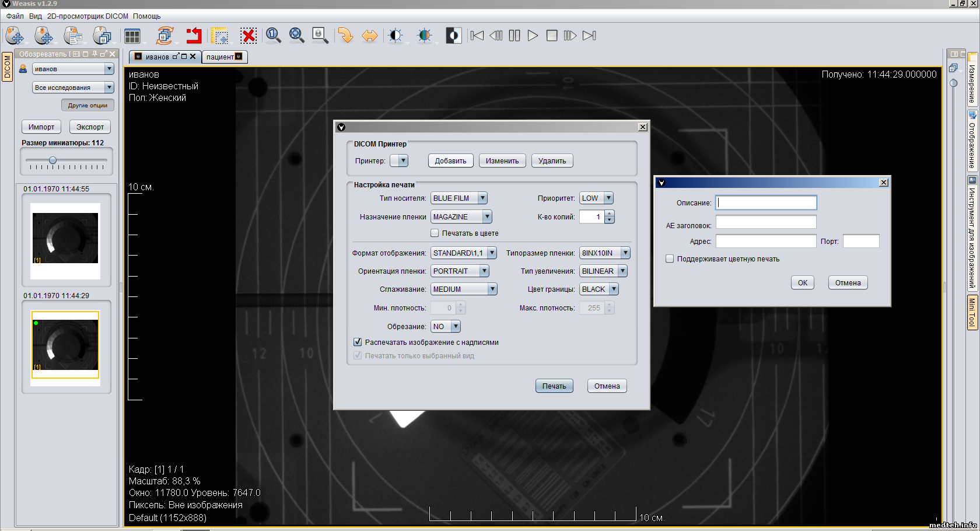Viewport: 980px width, 531px height.
Task: Open the 'Тип носителя' BLUE FILM dropdown
Action: (459, 198)
